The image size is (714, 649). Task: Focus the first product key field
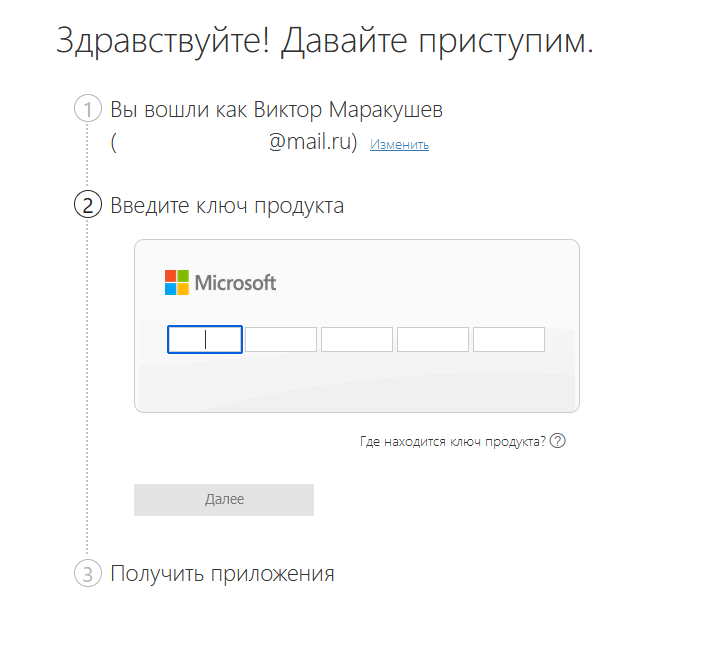coord(205,340)
